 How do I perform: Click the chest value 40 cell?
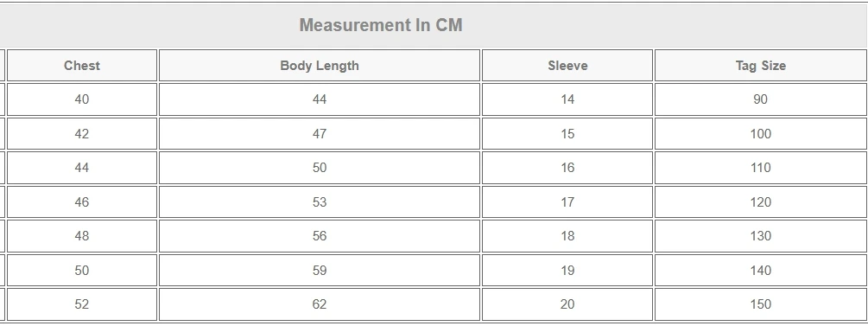pos(82,99)
